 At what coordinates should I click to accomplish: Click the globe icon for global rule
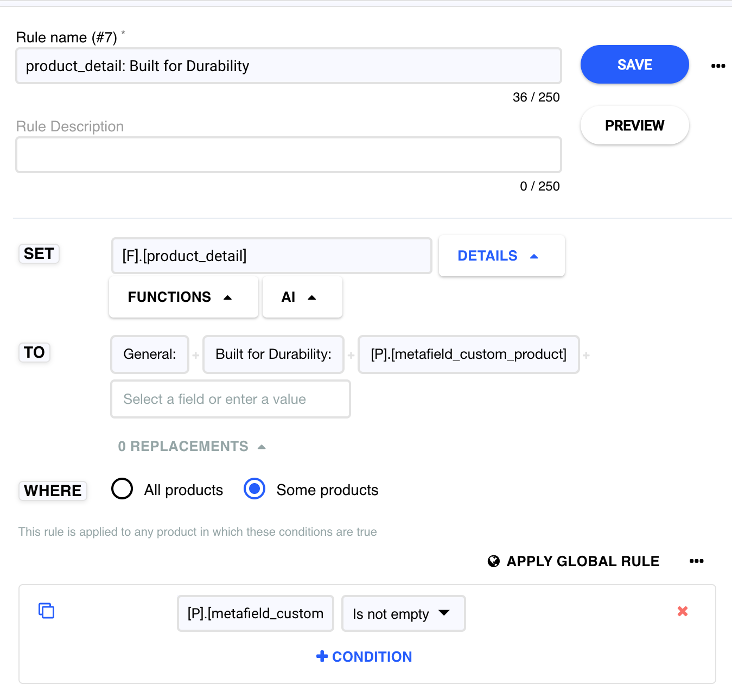coord(494,561)
